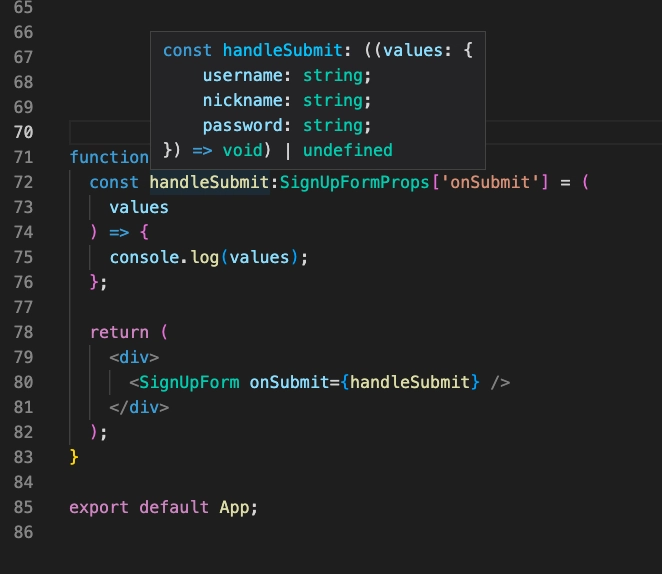Click 'const' keyword on line 72

(114, 182)
